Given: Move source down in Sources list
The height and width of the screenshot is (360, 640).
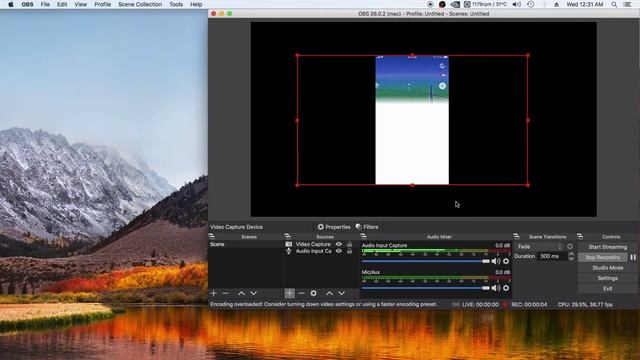Looking at the screenshot, I should point(342,293).
